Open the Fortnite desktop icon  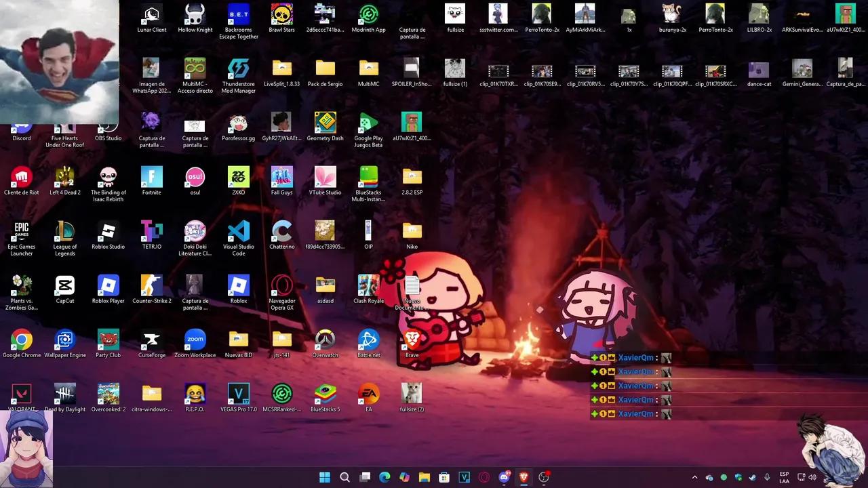tap(152, 178)
